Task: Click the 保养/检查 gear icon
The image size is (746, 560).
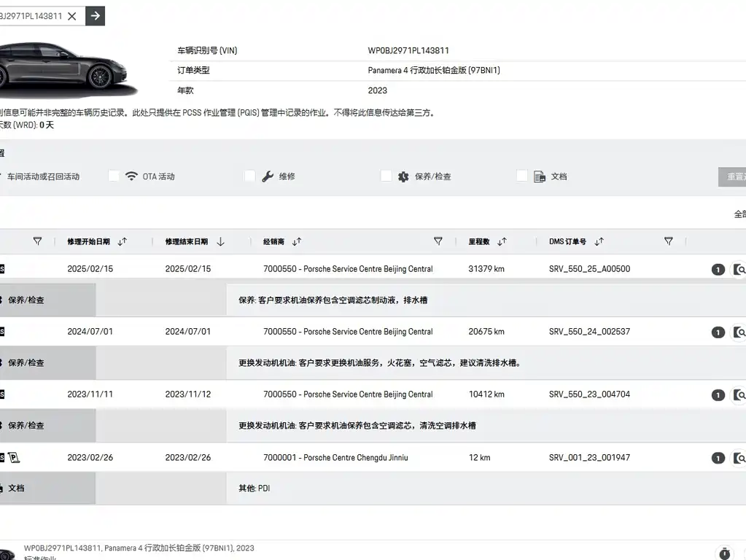Action: pos(403,176)
